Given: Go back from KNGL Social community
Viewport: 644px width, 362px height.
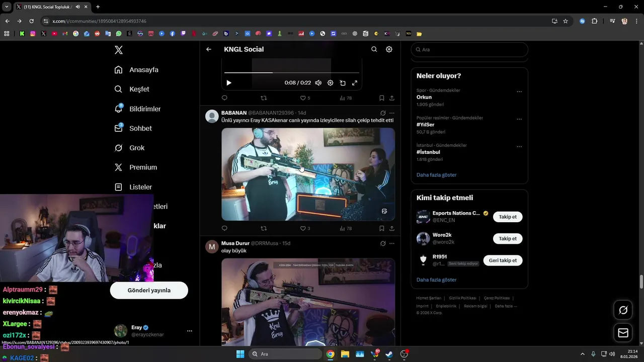Looking at the screenshot, I should coord(209,49).
